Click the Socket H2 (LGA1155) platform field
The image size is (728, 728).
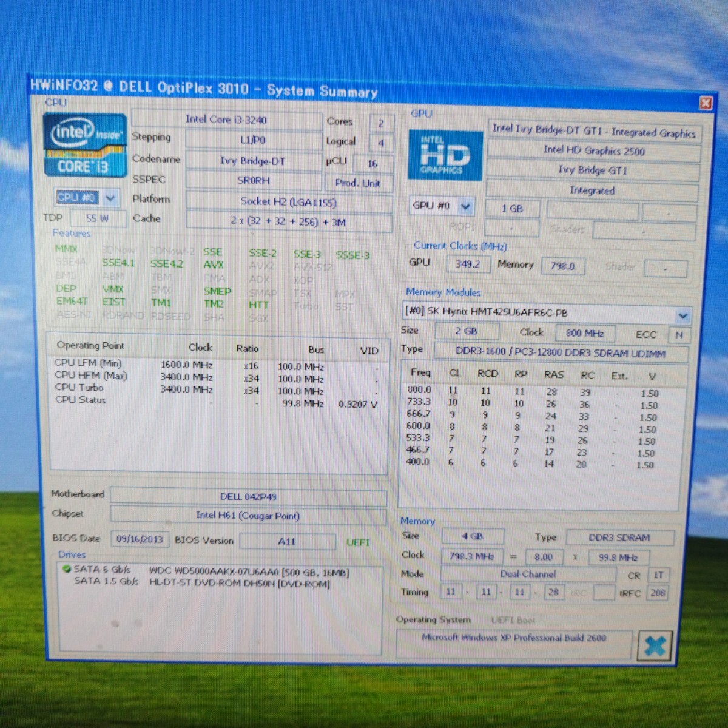point(288,202)
